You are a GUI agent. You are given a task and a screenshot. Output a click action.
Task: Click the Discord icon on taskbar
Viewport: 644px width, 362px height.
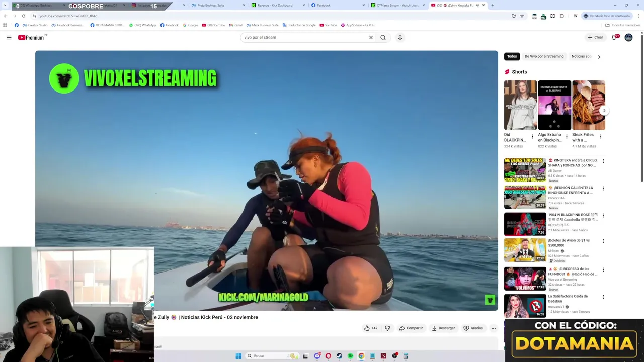pos(317,356)
